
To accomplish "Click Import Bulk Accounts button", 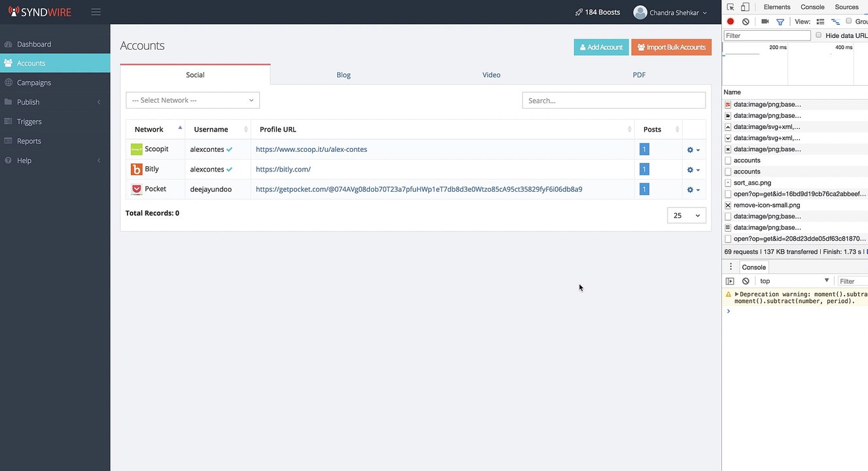I will coord(672,47).
